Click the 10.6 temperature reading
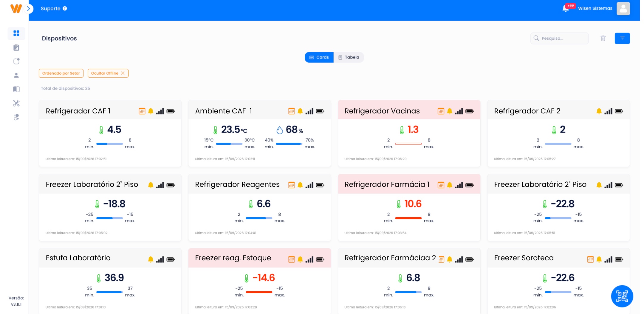 (x=413, y=204)
